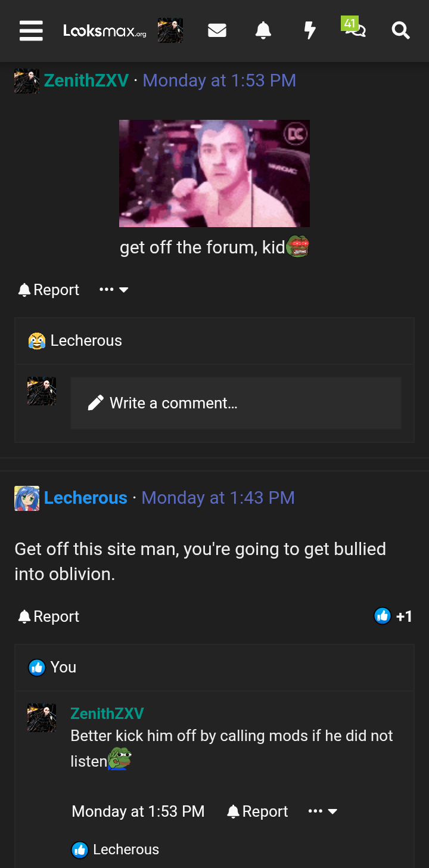Toggle the blue like button beside +1
429x868 pixels.
382,616
